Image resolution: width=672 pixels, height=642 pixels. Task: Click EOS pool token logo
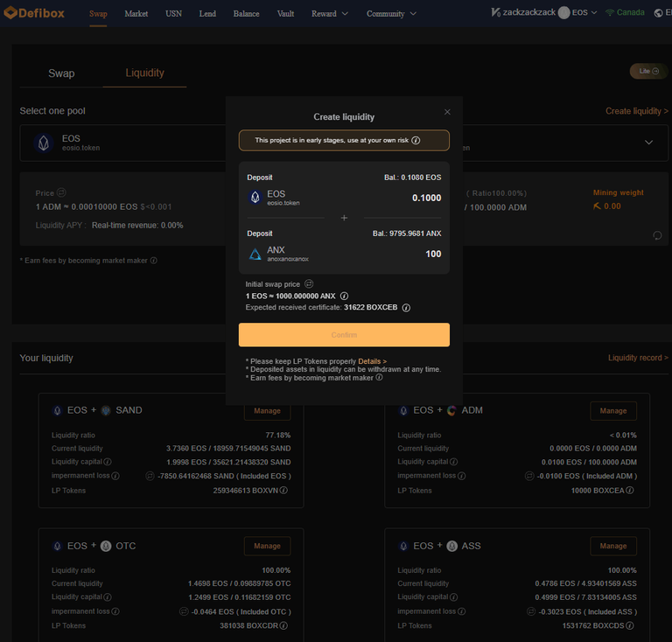[x=43, y=143]
